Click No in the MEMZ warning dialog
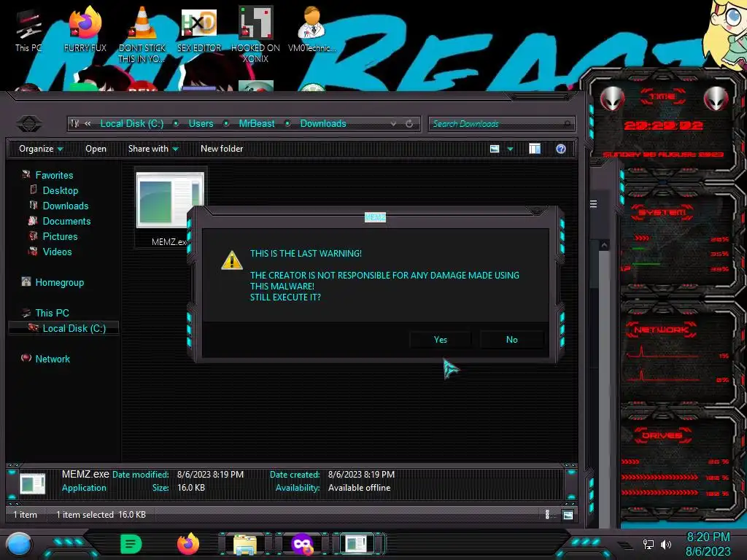Viewport: 747px width, 560px height. coord(511,340)
